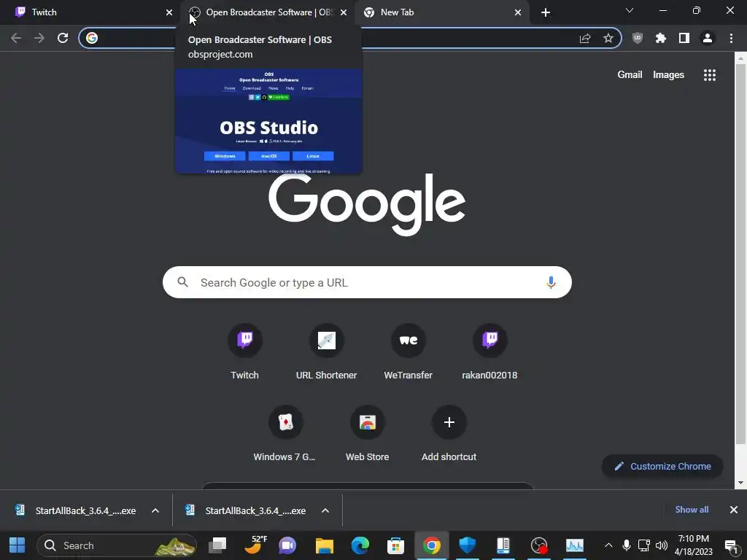The width and height of the screenshot is (747, 560).
Task: Open volume control in system tray
Action: pyautogui.click(x=661, y=545)
